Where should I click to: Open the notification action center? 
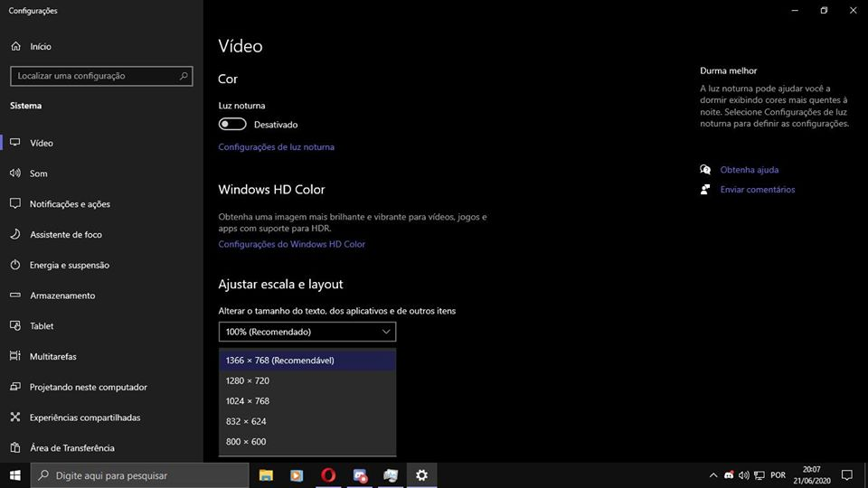(847, 475)
